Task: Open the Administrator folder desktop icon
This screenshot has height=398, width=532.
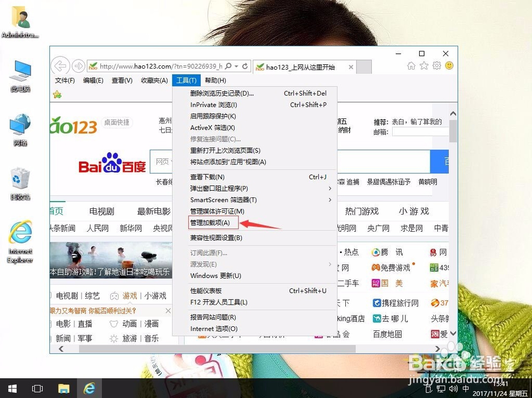Action: [20, 22]
